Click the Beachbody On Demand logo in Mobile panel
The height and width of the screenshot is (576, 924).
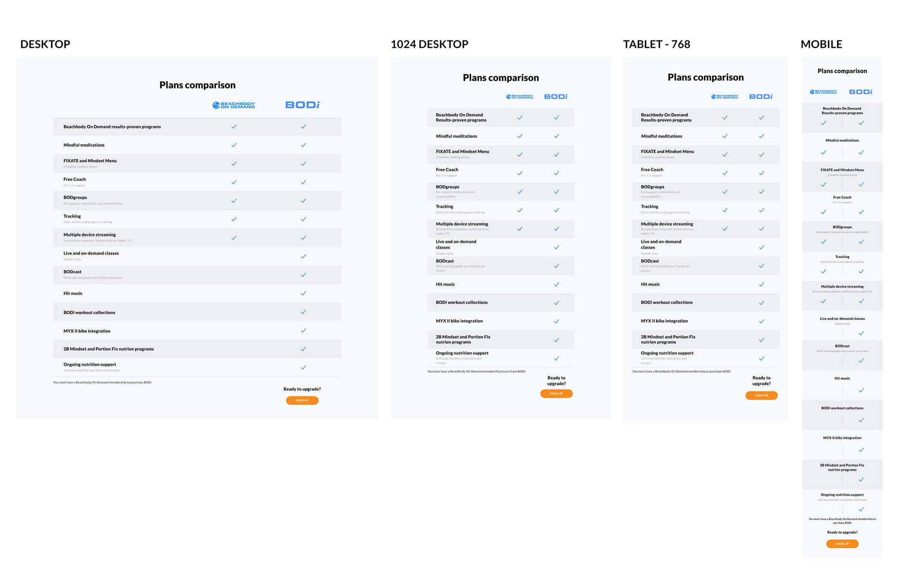pos(823,91)
